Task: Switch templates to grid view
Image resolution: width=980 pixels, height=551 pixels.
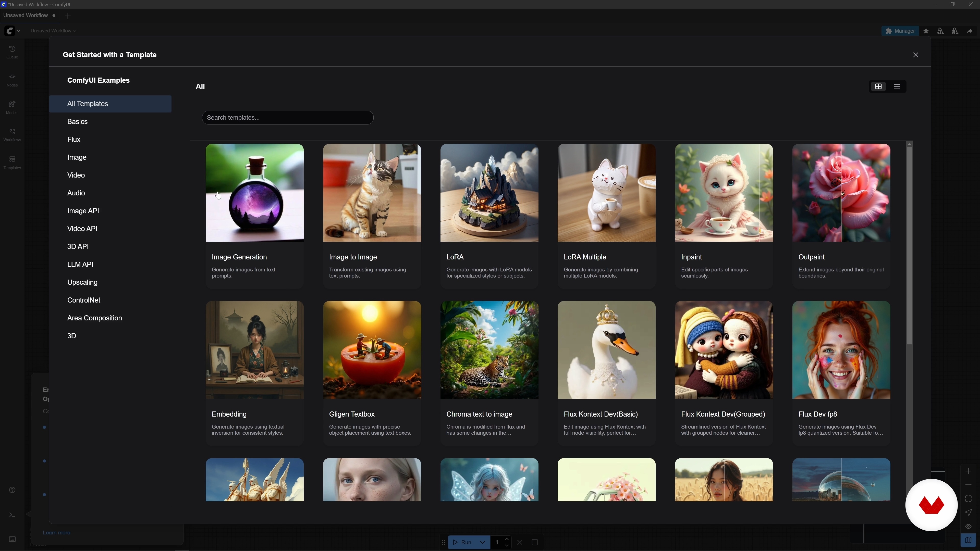Action: (x=878, y=86)
